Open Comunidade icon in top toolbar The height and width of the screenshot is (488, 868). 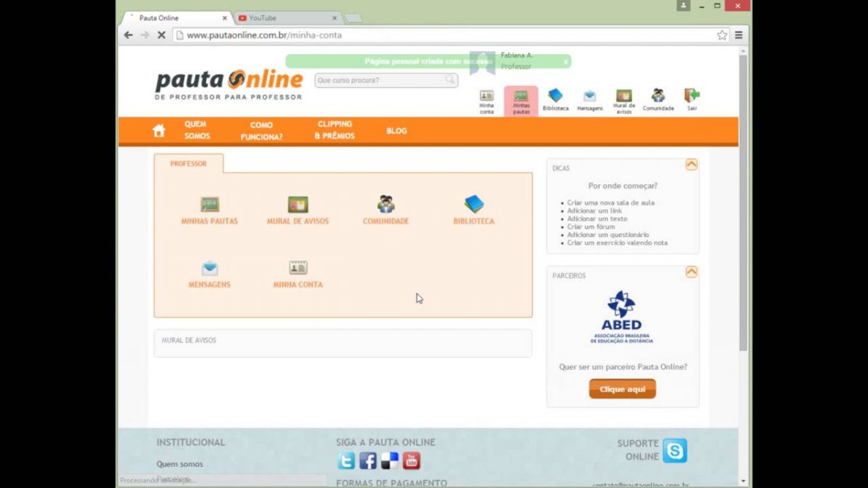(658, 100)
